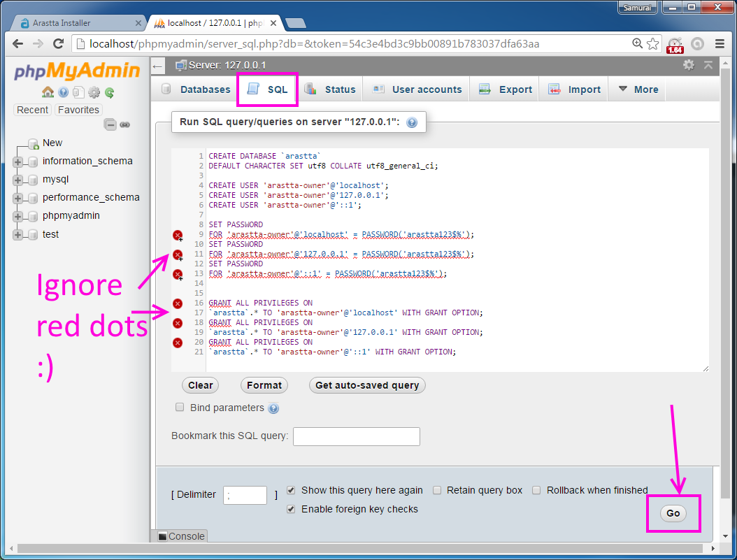Click New database in tree

(52, 143)
